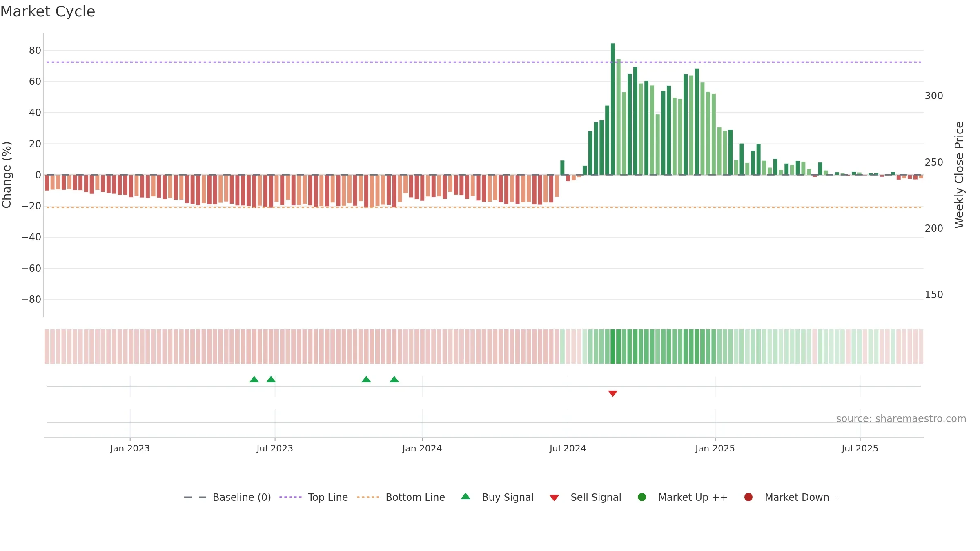
Task: Click the 250 price axis tick
Action: (934, 162)
